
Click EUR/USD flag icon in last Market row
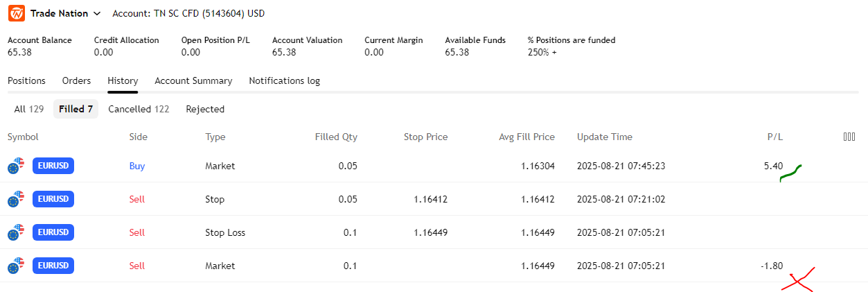pyautogui.click(x=16, y=266)
